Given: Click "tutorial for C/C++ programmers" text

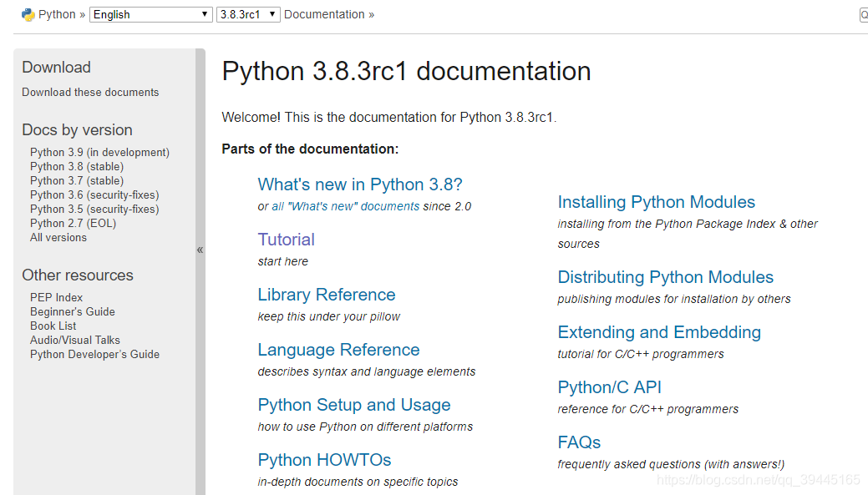Looking at the screenshot, I should 641,354.
